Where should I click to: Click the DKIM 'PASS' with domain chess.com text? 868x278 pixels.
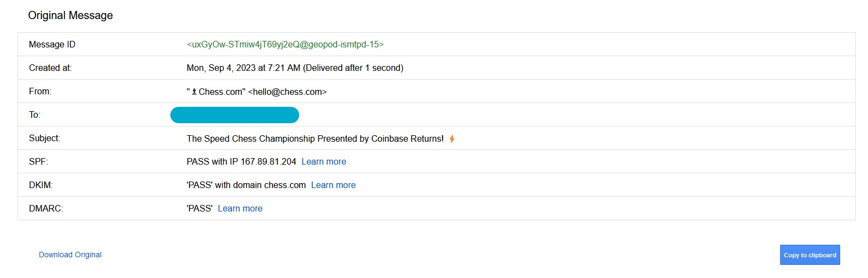(x=246, y=185)
